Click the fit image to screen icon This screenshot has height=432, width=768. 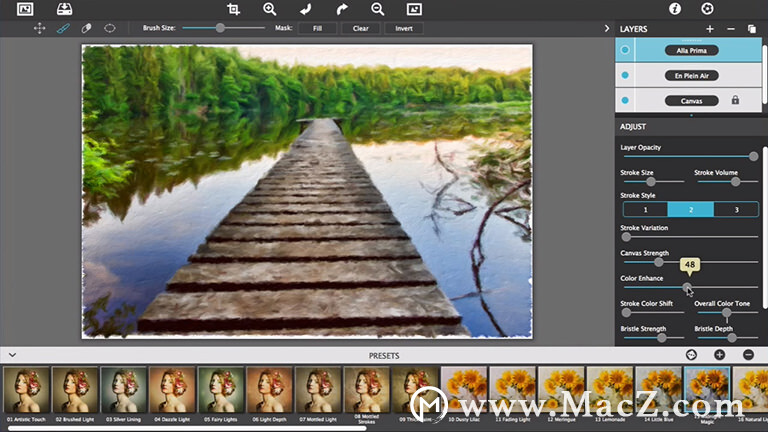[x=414, y=9]
